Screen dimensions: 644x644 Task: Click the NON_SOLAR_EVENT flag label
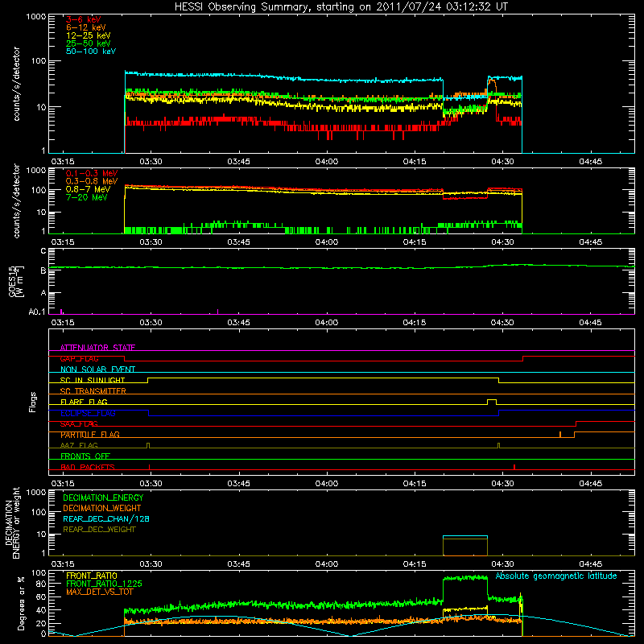97,369
